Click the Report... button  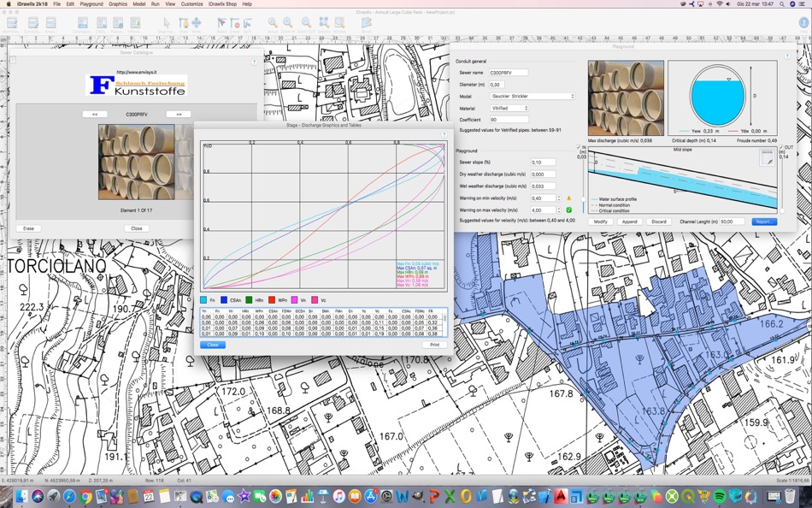764,222
